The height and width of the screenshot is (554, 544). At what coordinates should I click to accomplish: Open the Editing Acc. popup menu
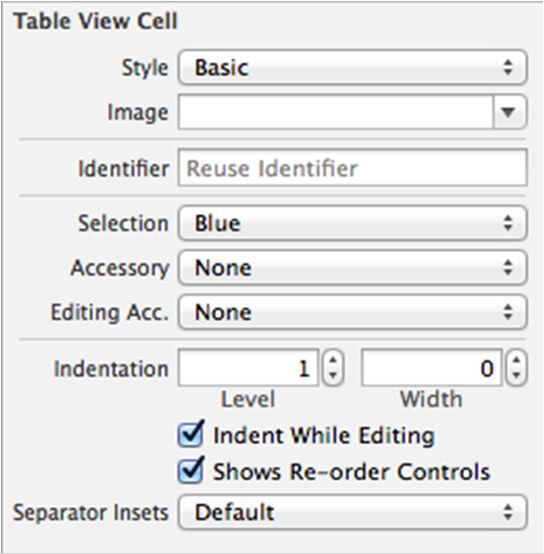pos(353,312)
